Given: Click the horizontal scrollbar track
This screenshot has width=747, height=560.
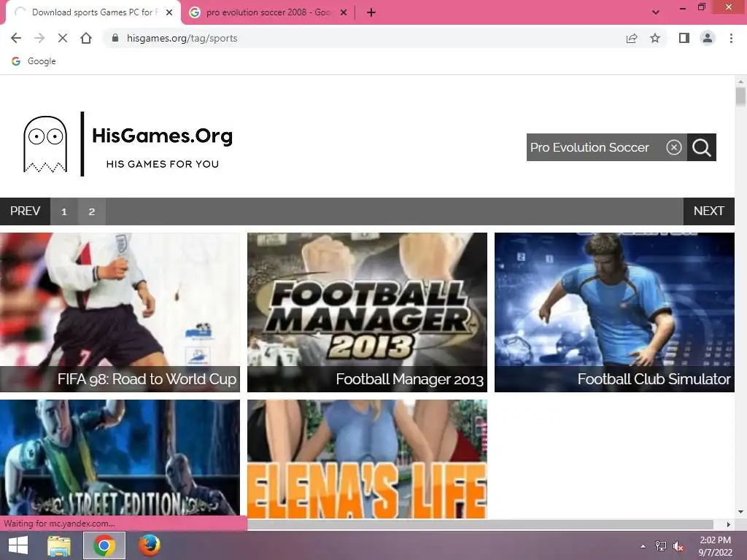Looking at the screenshot, I should click(480, 524).
